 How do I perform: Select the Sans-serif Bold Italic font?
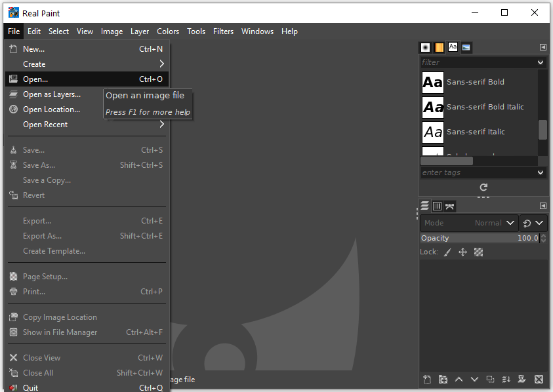click(x=480, y=107)
